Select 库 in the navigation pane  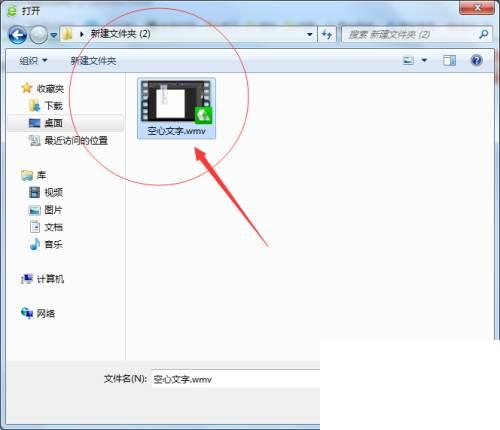click(x=41, y=175)
